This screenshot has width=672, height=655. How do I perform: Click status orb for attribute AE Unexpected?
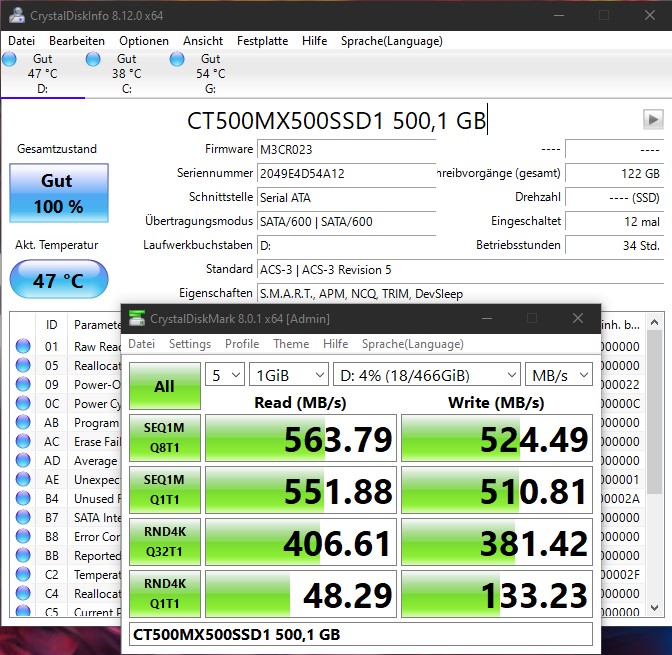click(x=23, y=479)
